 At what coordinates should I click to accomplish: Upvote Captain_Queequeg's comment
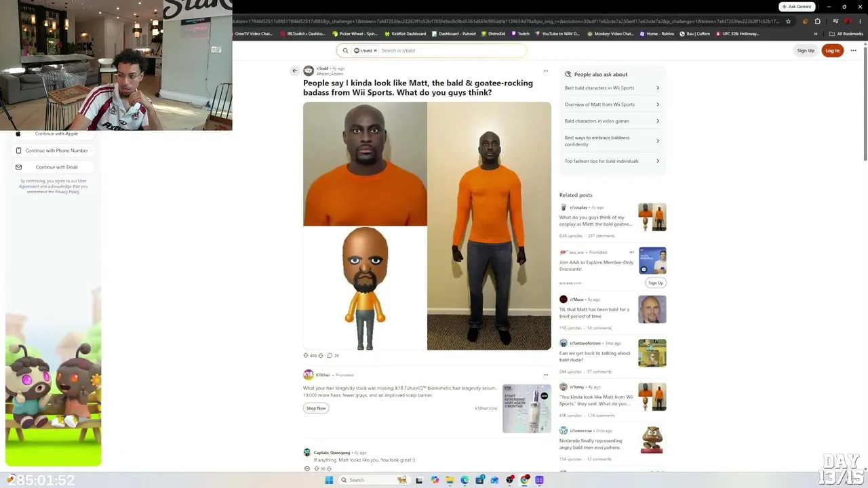point(316,468)
